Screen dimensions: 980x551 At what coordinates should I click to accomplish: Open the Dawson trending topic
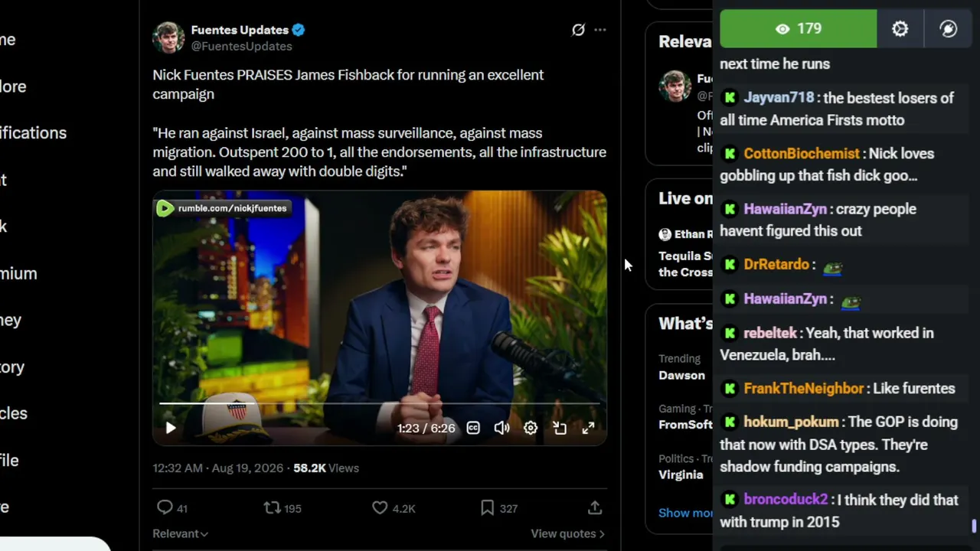(x=681, y=375)
